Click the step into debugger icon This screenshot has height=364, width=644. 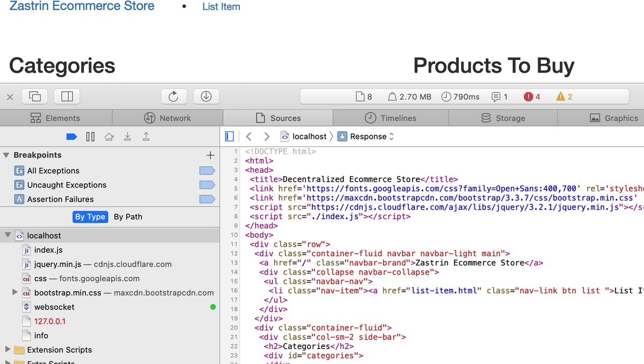(127, 137)
